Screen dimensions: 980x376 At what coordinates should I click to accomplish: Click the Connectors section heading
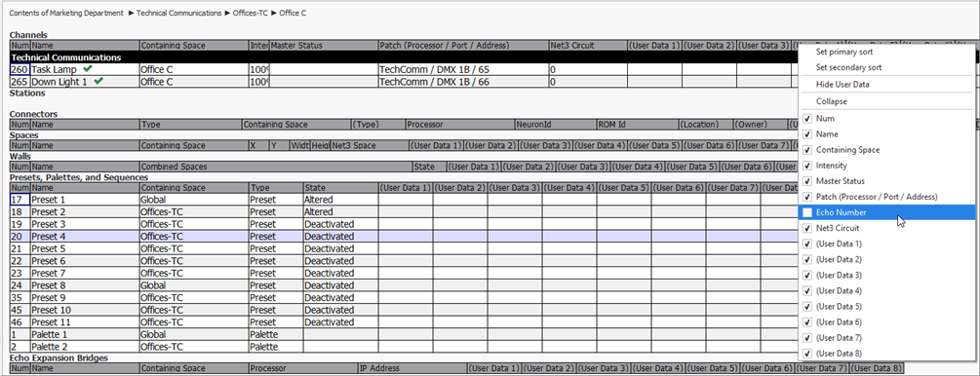(x=33, y=114)
